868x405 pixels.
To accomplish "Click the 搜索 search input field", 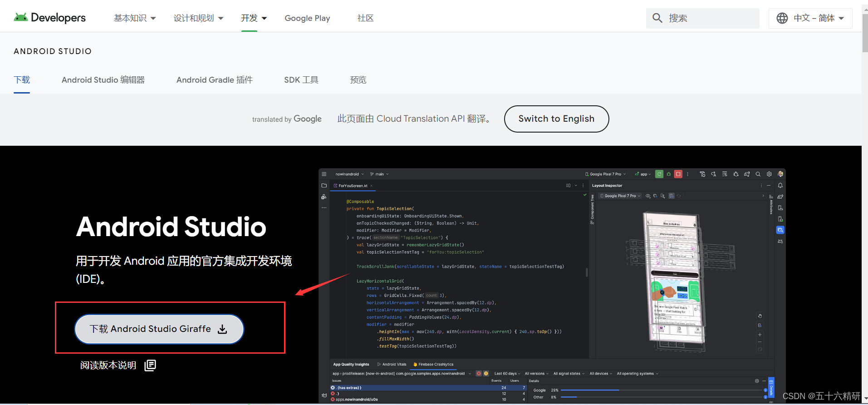I will 703,18.
